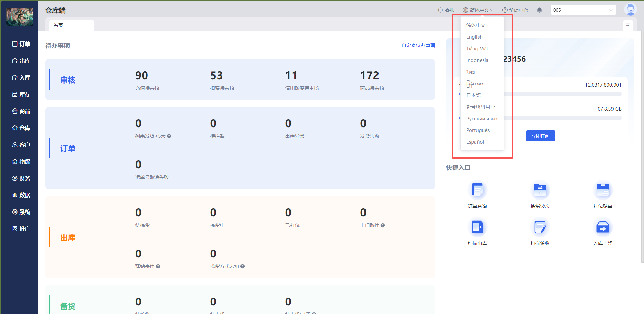
Task: Click the notification bell icon
Action: [x=540, y=10]
